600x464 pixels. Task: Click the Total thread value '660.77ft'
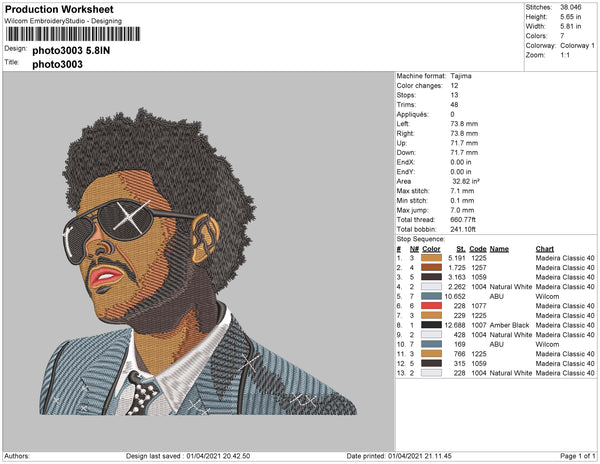[463, 220]
